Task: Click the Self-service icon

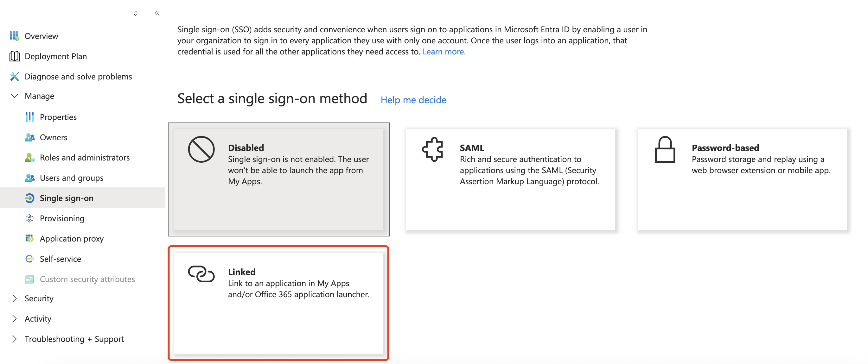Action: [30, 259]
